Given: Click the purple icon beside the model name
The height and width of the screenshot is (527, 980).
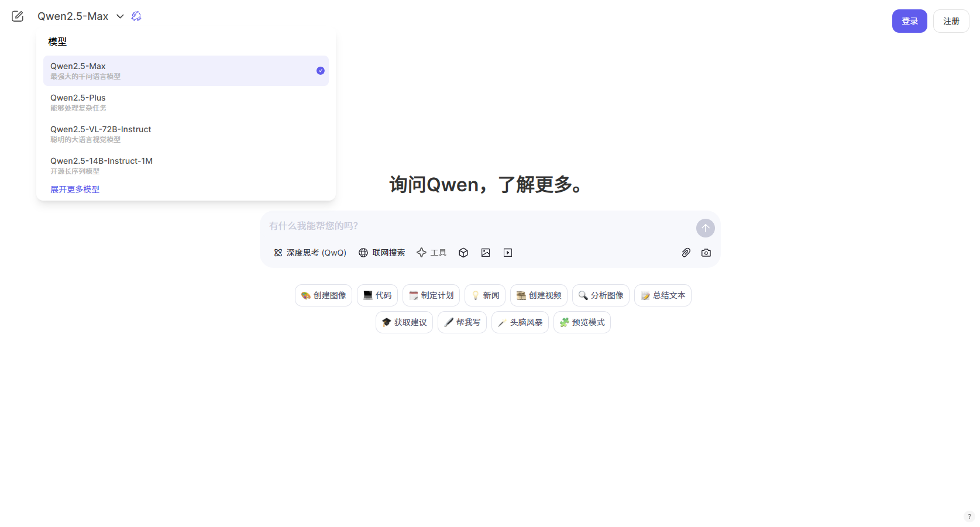Looking at the screenshot, I should pyautogui.click(x=136, y=16).
